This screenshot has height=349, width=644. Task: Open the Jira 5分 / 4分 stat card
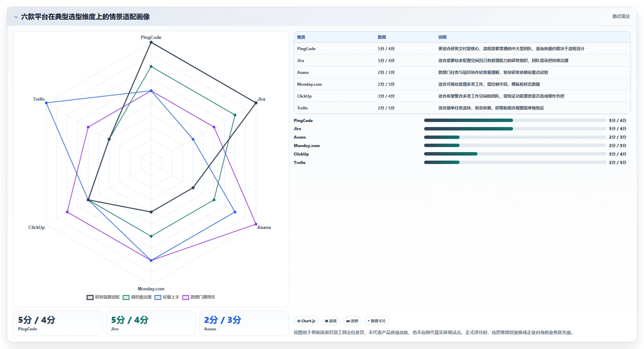pyautogui.click(x=151, y=323)
